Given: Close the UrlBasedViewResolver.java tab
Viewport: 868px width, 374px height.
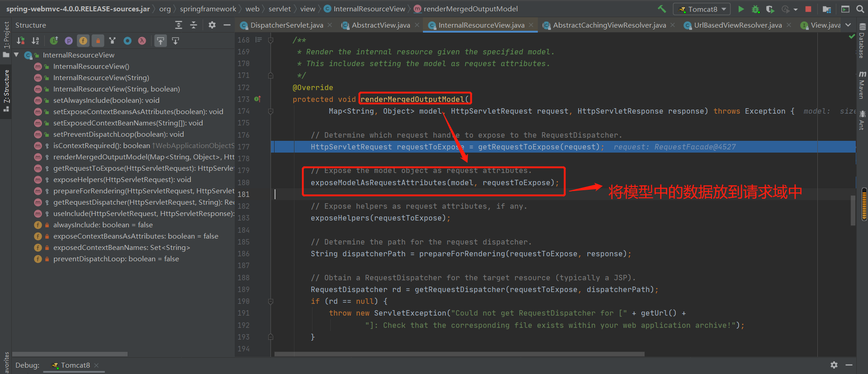Looking at the screenshot, I should [x=788, y=25].
